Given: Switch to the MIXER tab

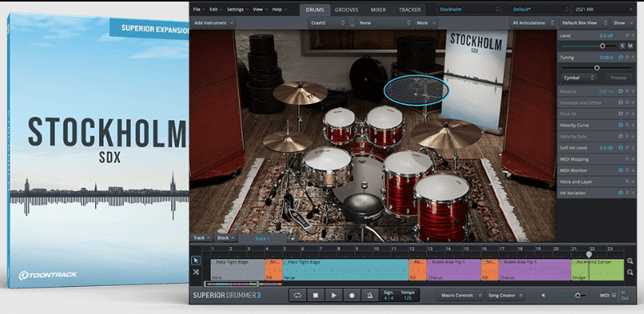Looking at the screenshot, I should click(x=378, y=10).
